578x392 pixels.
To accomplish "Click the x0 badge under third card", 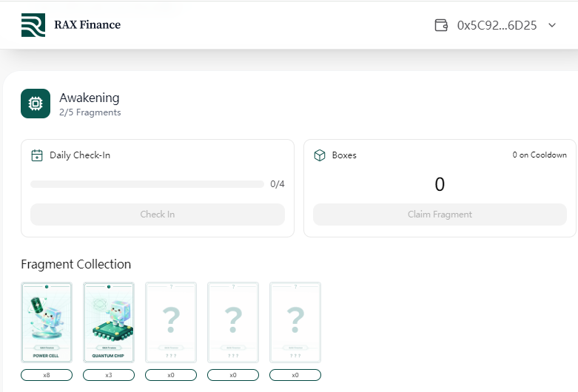I will coord(171,375).
